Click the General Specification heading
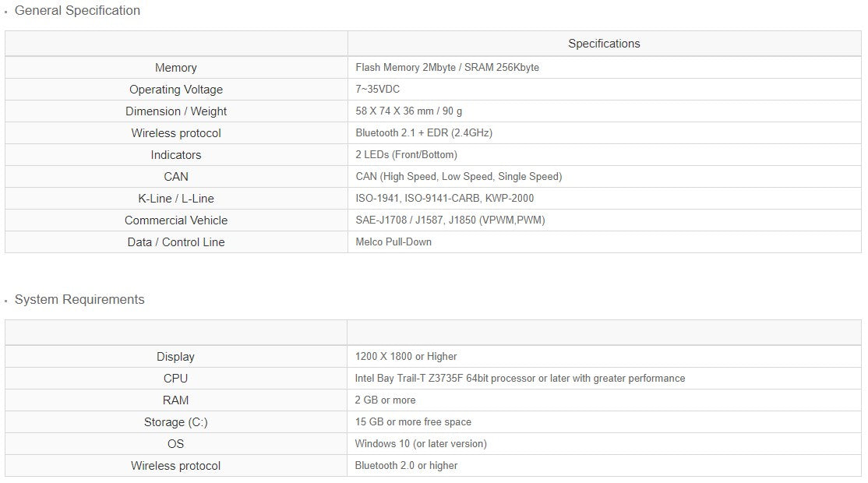This screenshot has height=483, width=868. (x=77, y=11)
